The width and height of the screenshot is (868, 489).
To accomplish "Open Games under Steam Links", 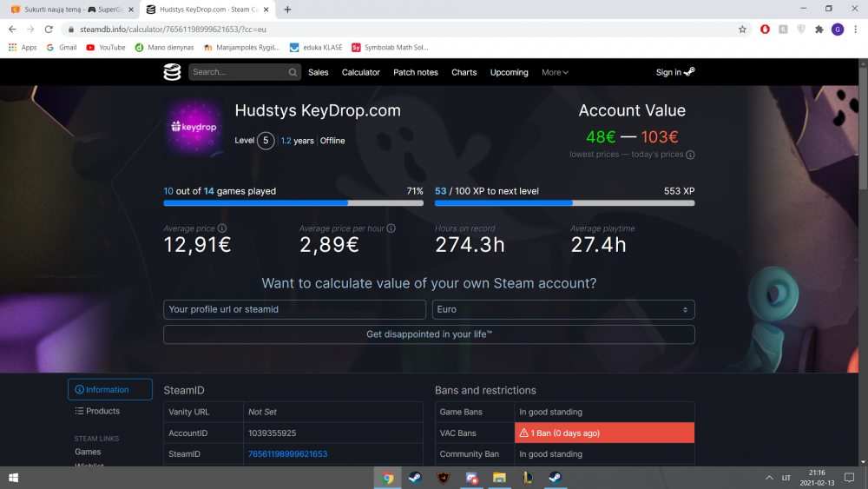I will coord(88,452).
